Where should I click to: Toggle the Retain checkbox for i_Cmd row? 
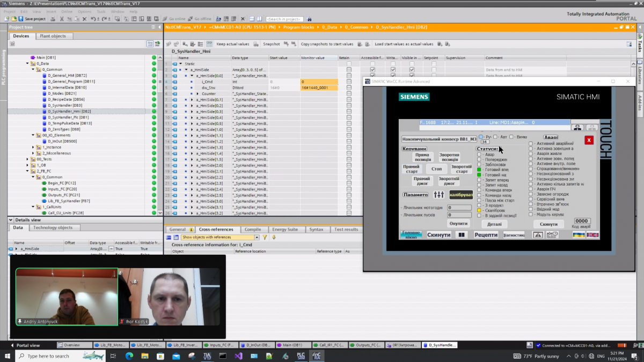pyautogui.click(x=349, y=82)
